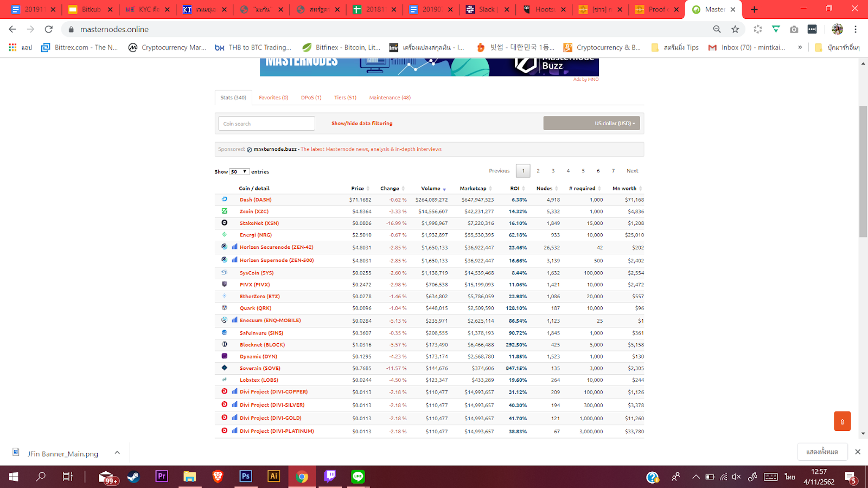Viewport: 868px width, 488px height.
Task: Sort table by Mn worth column
Action: point(627,188)
